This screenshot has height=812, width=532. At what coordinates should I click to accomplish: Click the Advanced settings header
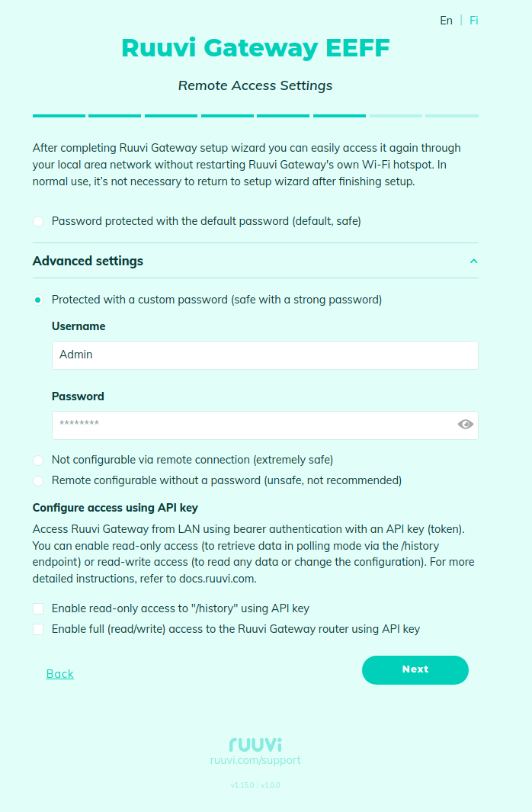pos(88,261)
